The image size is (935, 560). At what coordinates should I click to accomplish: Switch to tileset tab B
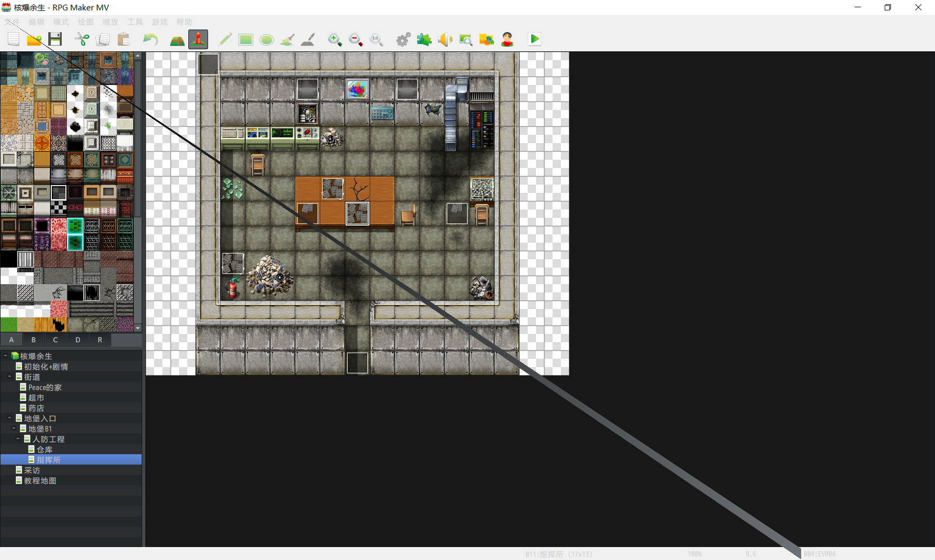pyautogui.click(x=34, y=340)
